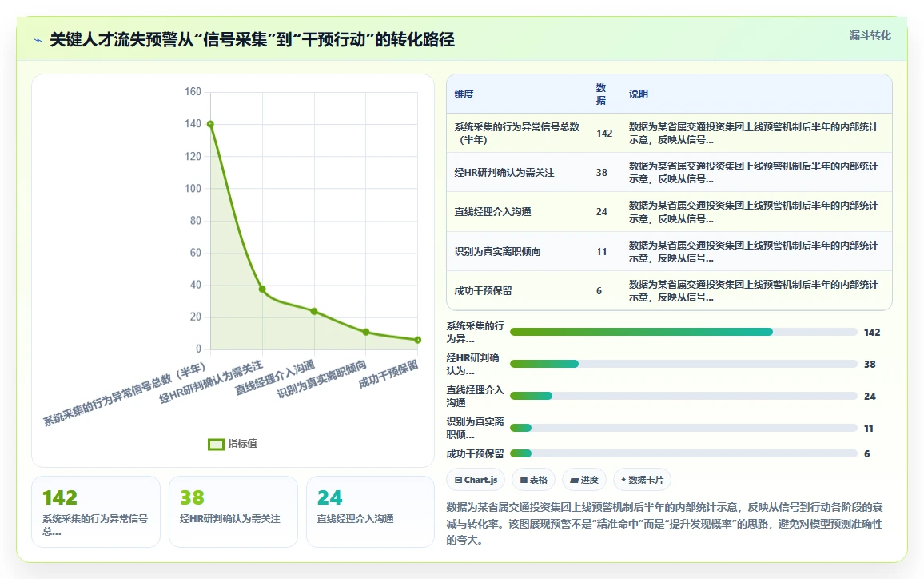The height and width of the screenshot is (579, 924).
Task: Click the 指标值 legend label
Action: click(x=242, y=444)
